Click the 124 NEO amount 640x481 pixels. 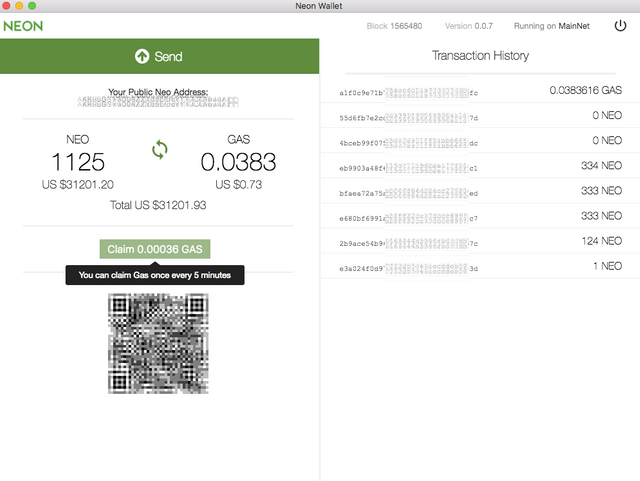(x=602, y=241)
